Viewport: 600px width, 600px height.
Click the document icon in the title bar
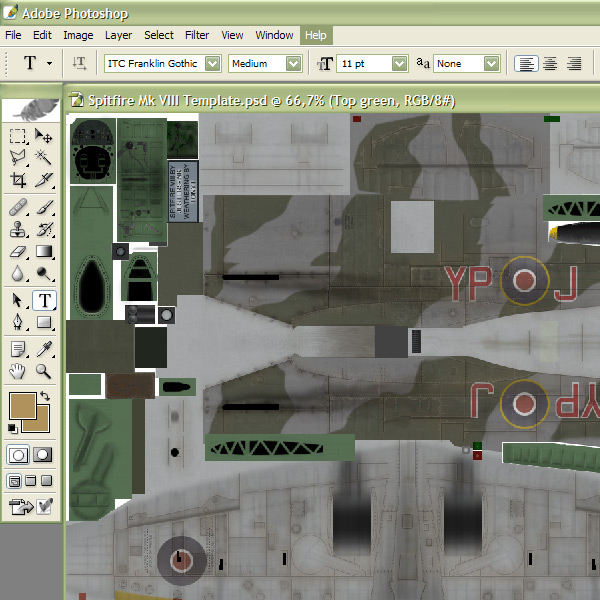pyautogui.click(x=77, y=100)
